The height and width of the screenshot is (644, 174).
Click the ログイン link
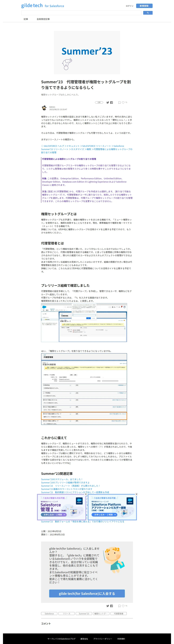click(x=130, y=6)
